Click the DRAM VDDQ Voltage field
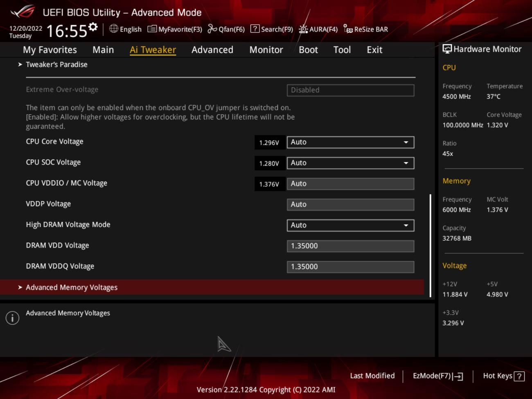The height and width of the screenshot is (399, 532). pos(350,267)
